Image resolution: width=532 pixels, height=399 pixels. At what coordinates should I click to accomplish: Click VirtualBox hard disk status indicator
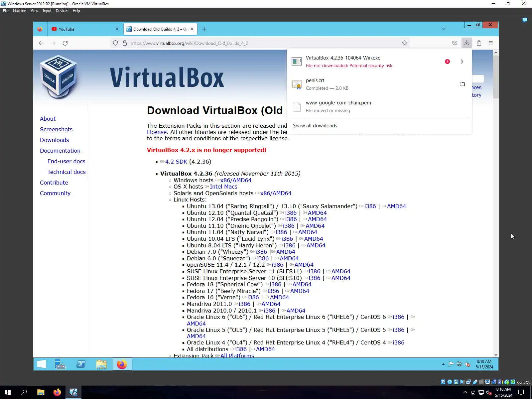(443, 382)
